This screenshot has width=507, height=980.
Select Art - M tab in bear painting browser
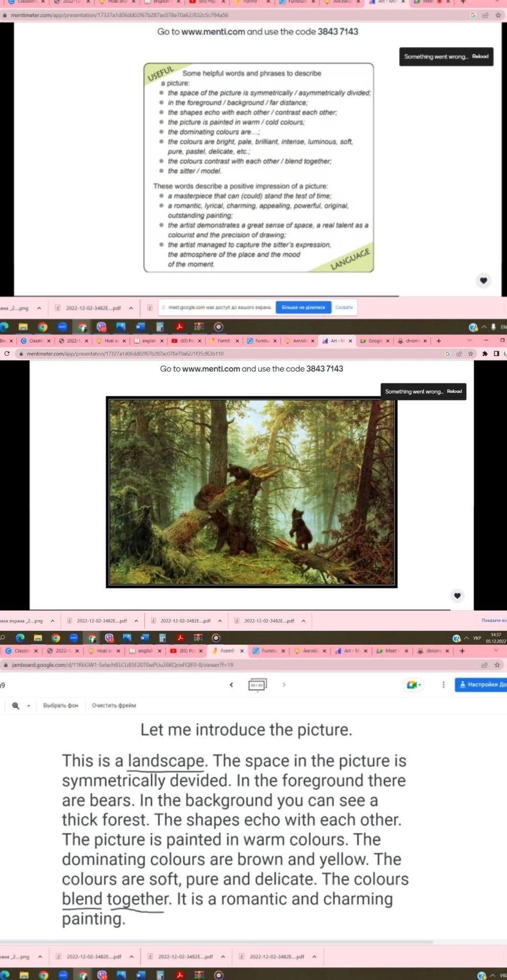[x=337, y=340]
